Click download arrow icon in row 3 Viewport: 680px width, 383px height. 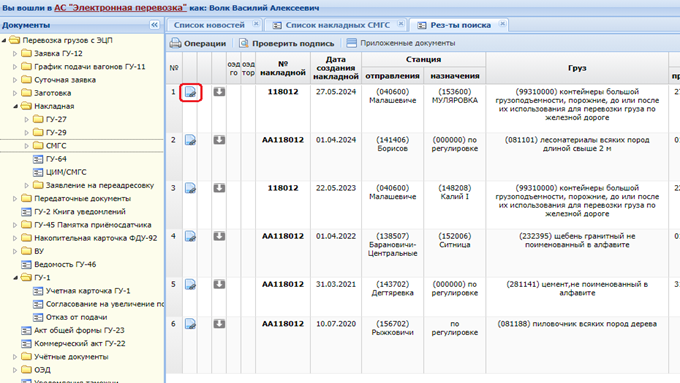click(219, 188)
